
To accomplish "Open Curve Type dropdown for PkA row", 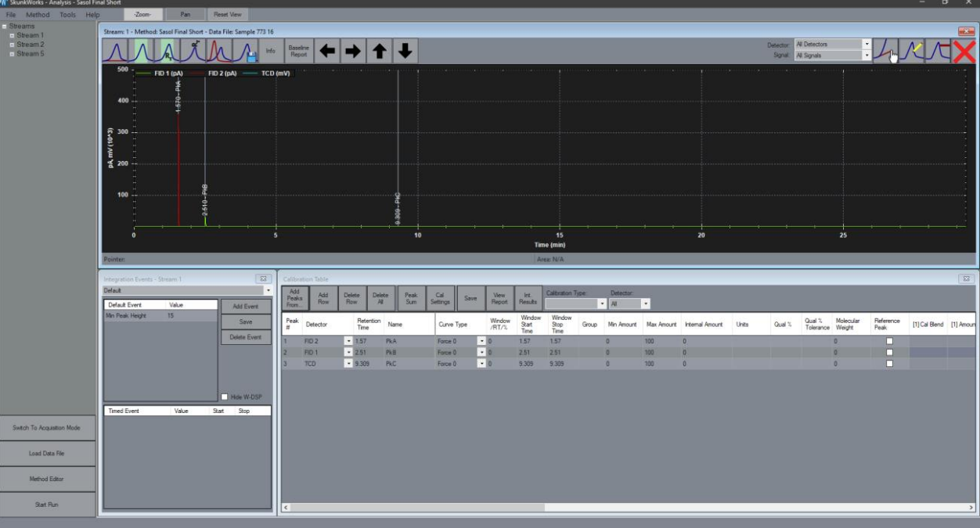I will [x=481, y=341].
